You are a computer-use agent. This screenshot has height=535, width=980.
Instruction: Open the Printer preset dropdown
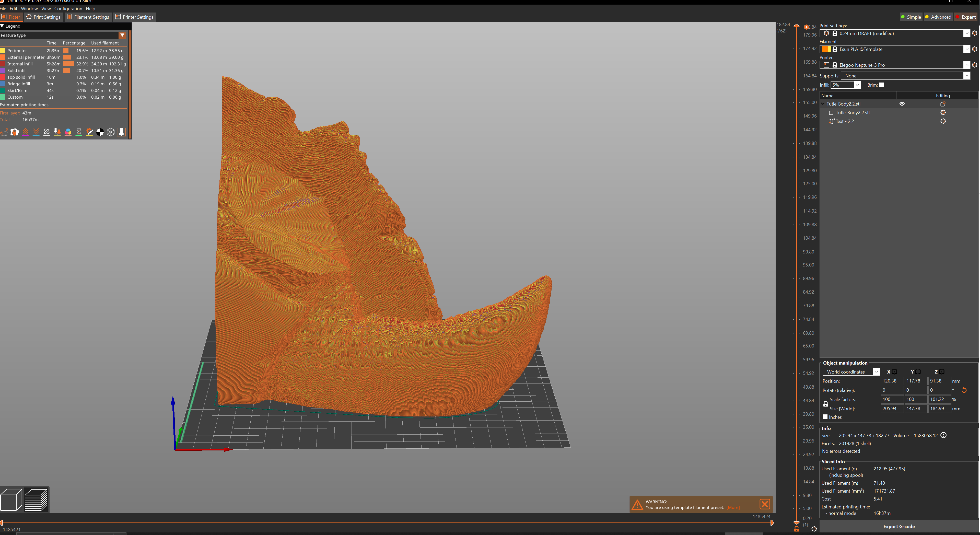967,65
